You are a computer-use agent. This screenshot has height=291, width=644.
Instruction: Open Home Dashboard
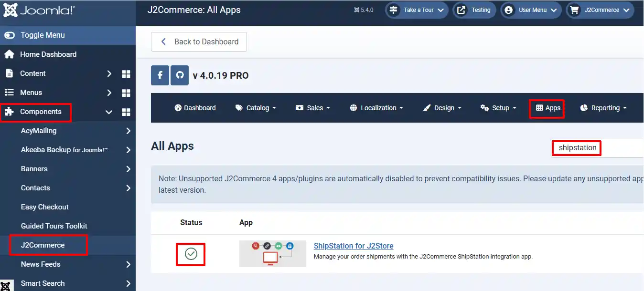(x=48, y=54)
